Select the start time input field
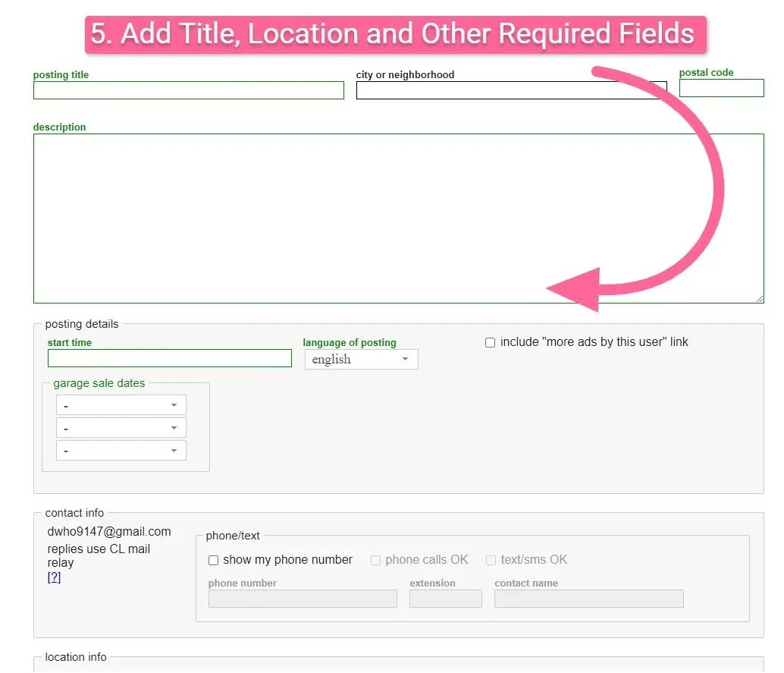This screenshot has width=784, height=673. pos(170,358)
